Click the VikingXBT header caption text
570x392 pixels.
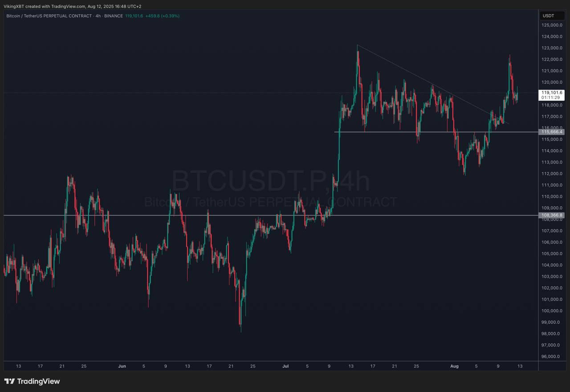(72, 6)
